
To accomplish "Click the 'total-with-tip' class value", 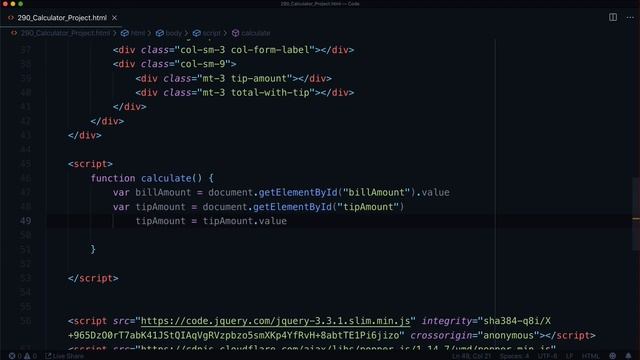I will [x=270, y=93].
